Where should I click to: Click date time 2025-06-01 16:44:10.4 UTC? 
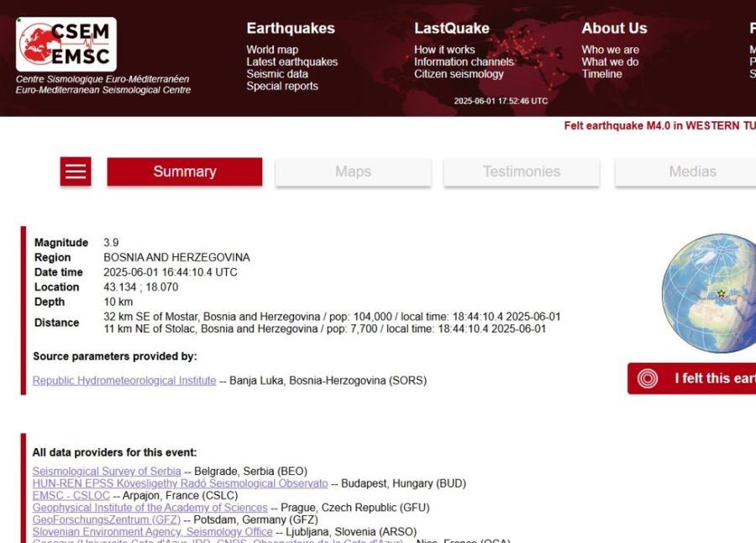pyautogui.click(x=171, y=272)
